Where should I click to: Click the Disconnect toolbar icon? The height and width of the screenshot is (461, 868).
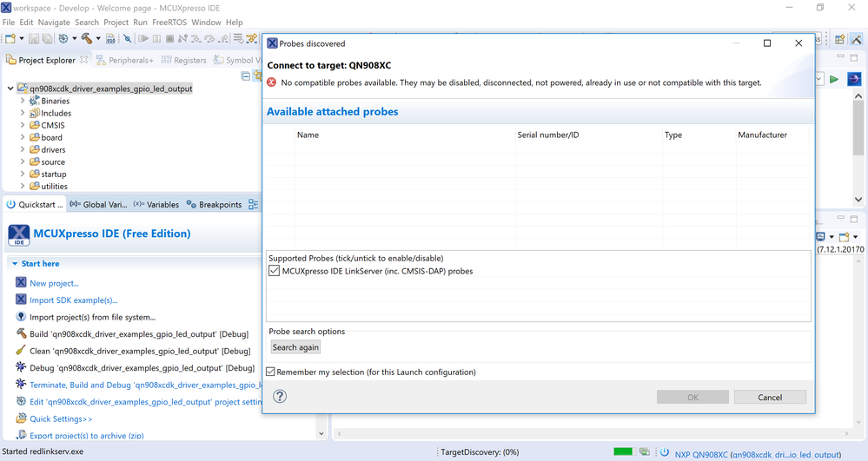pos(182,38)
